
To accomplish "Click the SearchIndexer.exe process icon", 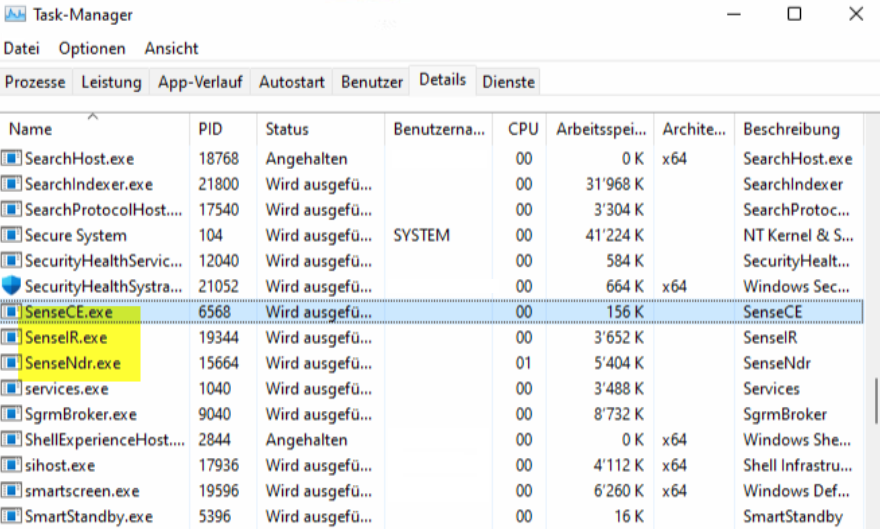I will (11, 184).
